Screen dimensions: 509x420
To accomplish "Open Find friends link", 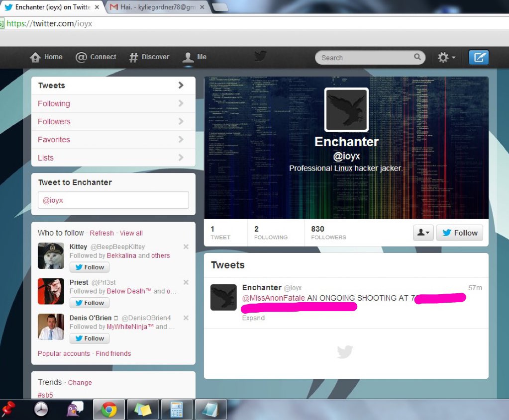I will 113,353.
